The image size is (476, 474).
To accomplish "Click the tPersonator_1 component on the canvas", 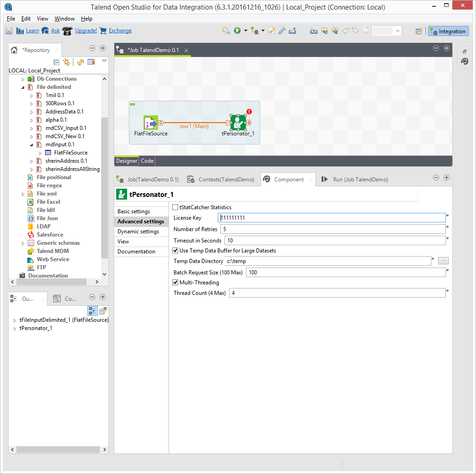I will pyautogui.click(x=238, y=122).
